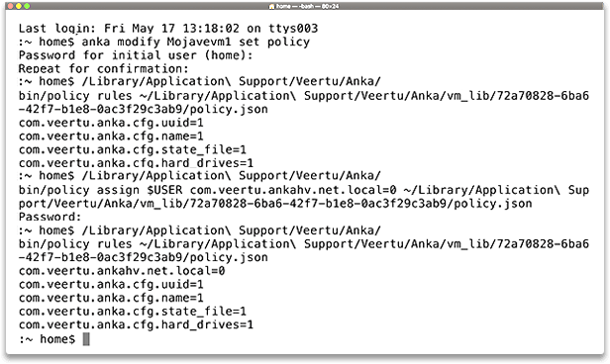
Task: Click the 'Last login' line
Action: point(168,29)
